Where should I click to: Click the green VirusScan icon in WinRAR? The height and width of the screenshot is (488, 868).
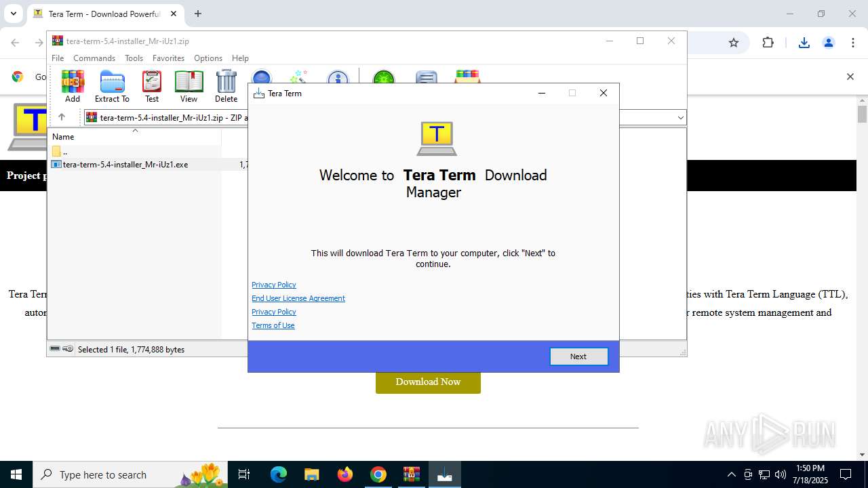384,76
